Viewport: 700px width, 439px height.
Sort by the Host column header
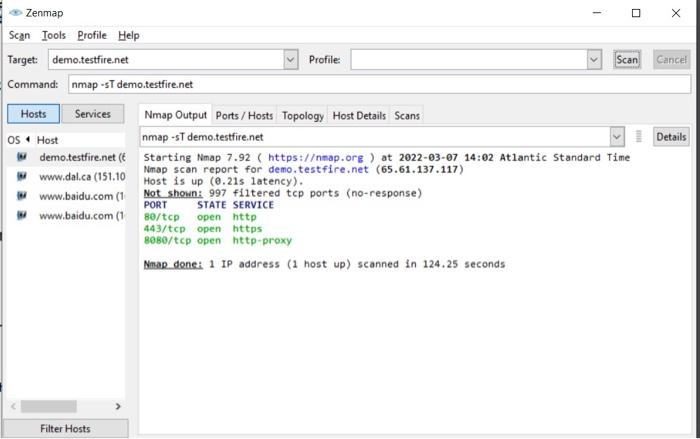[47, 140]
